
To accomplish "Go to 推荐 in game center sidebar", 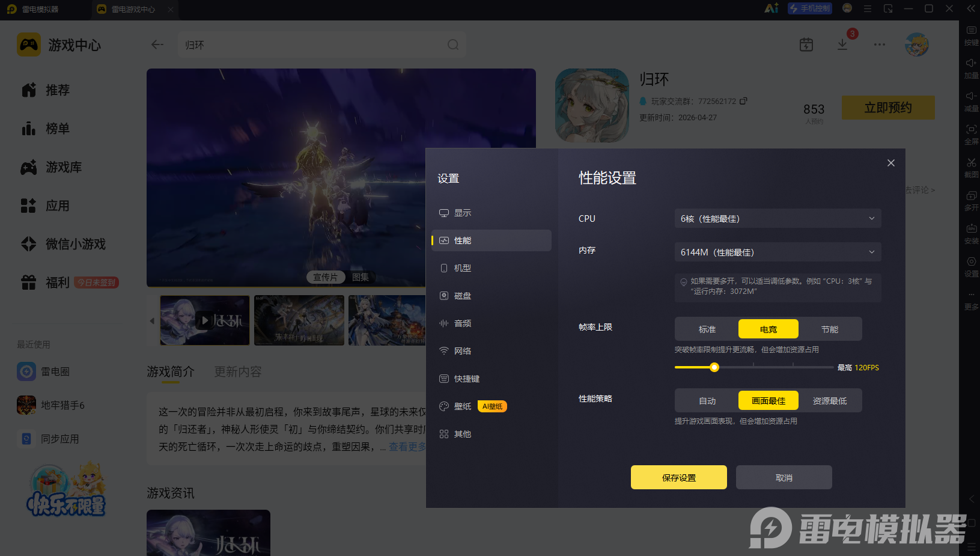I will [x=46, y=90].
